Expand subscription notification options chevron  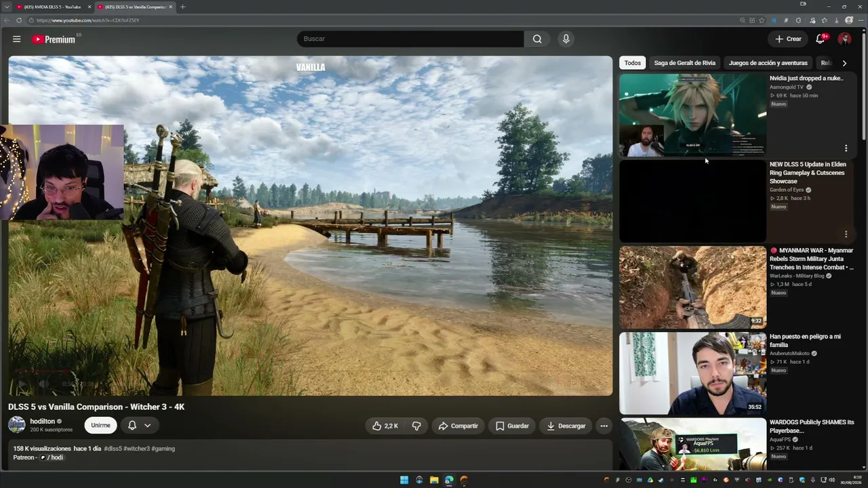point(147,425)
